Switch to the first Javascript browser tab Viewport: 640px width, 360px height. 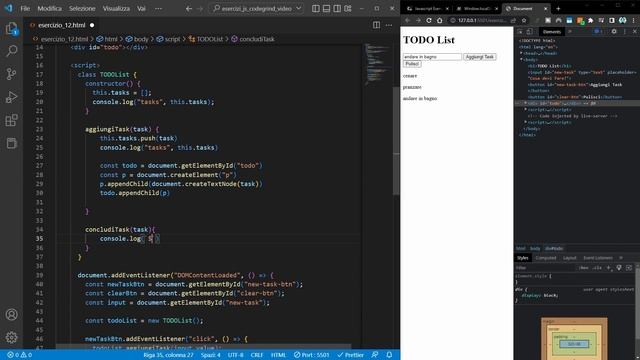click(x=427, y=9)
